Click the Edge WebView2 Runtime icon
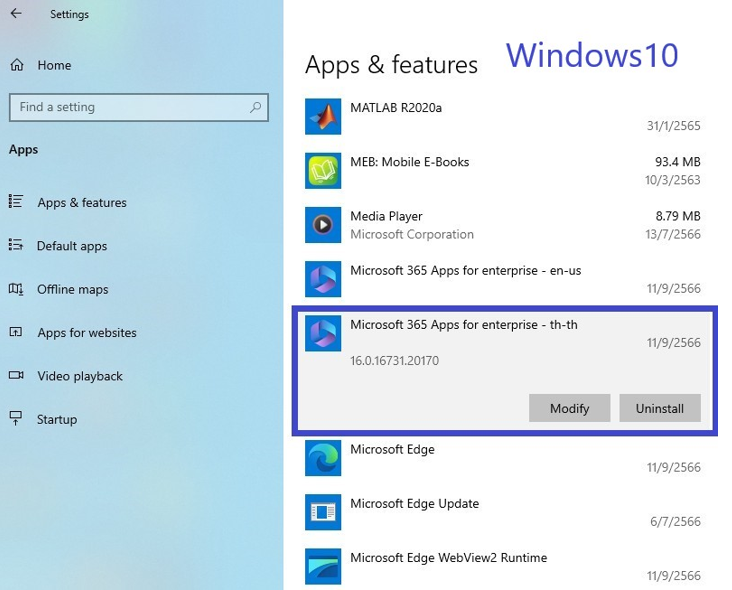732x590 pixels. 323,566
